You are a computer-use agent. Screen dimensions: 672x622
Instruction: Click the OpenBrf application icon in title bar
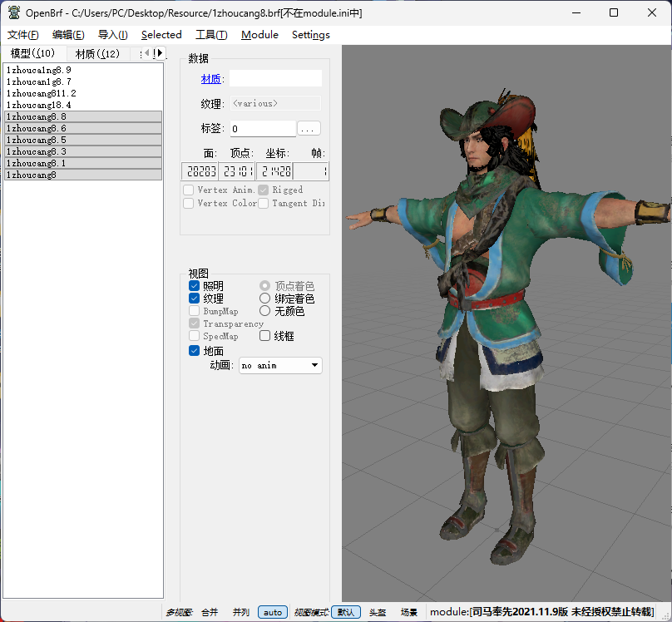[x=13, y=12]
